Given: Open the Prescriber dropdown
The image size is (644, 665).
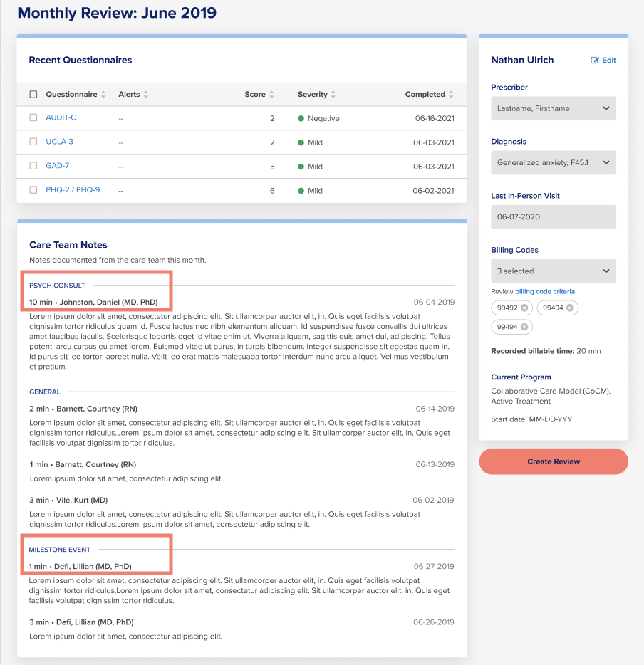Looking at the screenshot, I should click(x=554, y=108).
